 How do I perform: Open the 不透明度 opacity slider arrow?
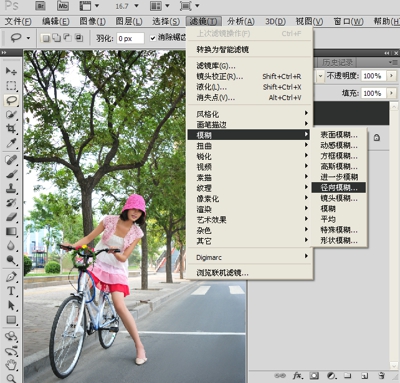point(392,76)
